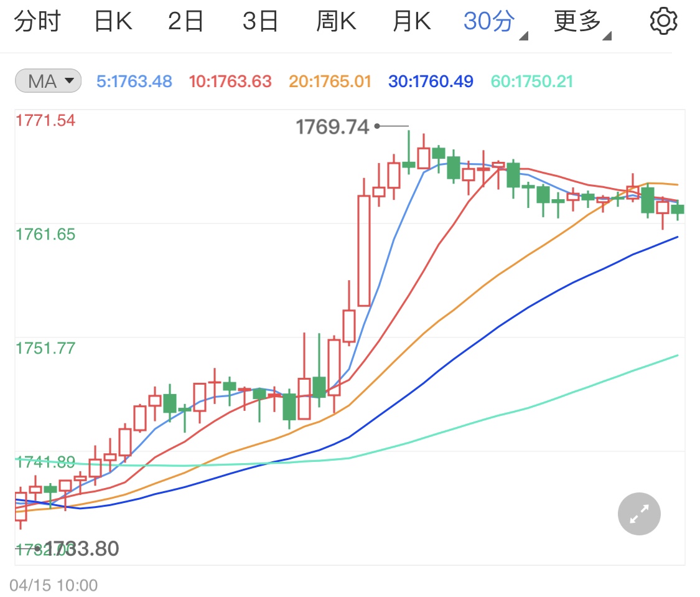Select the 3日 chart tab
The height and width of the screenshot is (597, 700).
tap(260, 21)
